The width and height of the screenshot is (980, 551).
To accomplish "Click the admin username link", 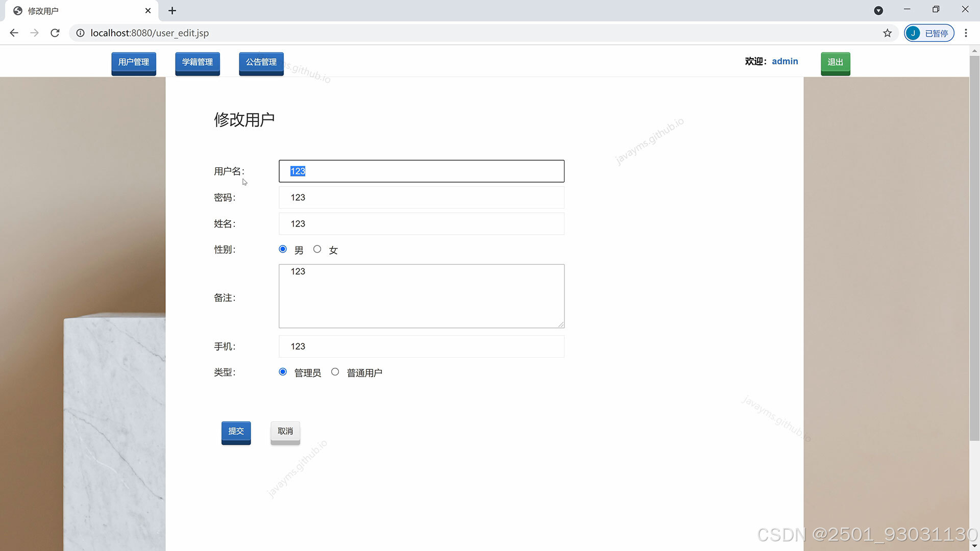I will pos(785,61).
